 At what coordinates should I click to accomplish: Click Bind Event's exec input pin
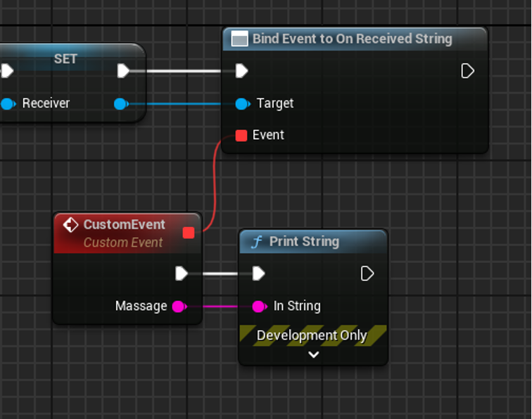[x=241, y=71]
